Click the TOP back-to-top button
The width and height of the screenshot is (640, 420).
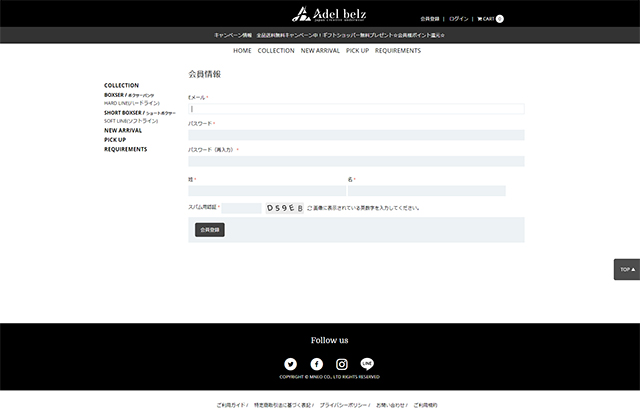(x=627, y=269)
